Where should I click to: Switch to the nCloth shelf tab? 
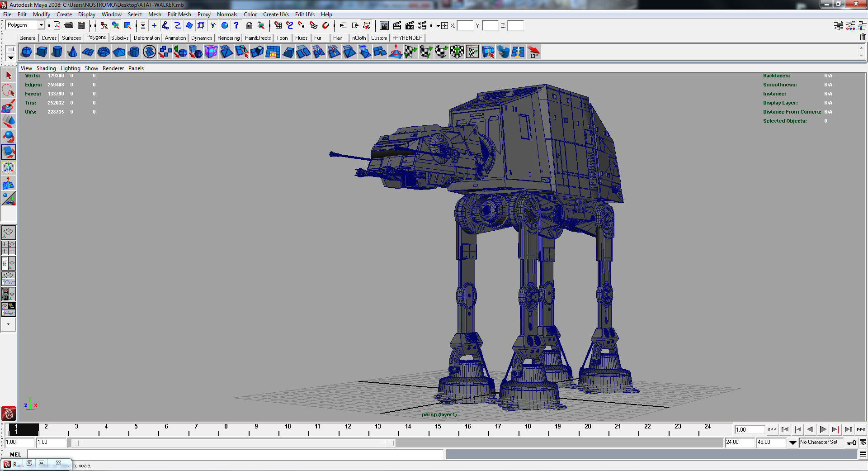359,38
